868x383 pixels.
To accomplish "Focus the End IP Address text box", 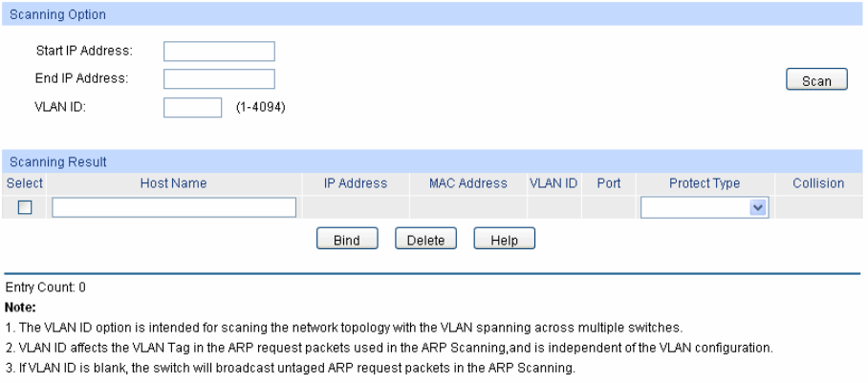I will [219, 79].
